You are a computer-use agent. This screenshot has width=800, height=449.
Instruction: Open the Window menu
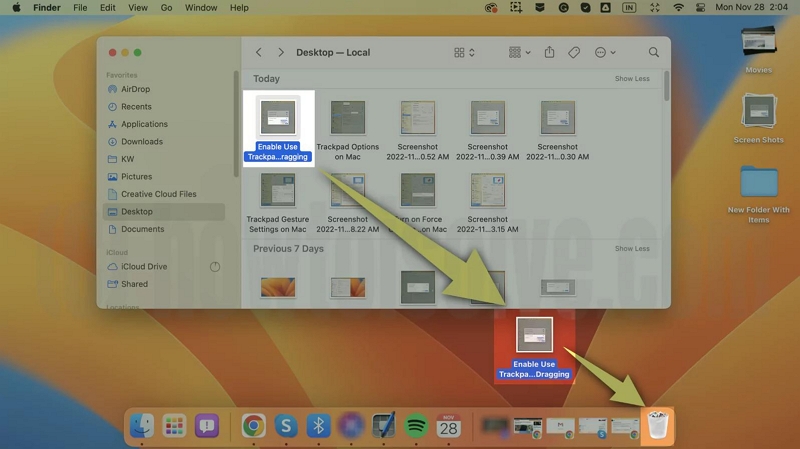pos(201,8)
